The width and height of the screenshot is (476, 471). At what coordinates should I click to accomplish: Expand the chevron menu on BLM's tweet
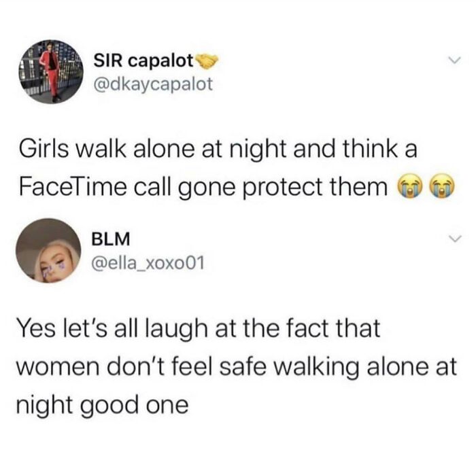tap(455, 239)
